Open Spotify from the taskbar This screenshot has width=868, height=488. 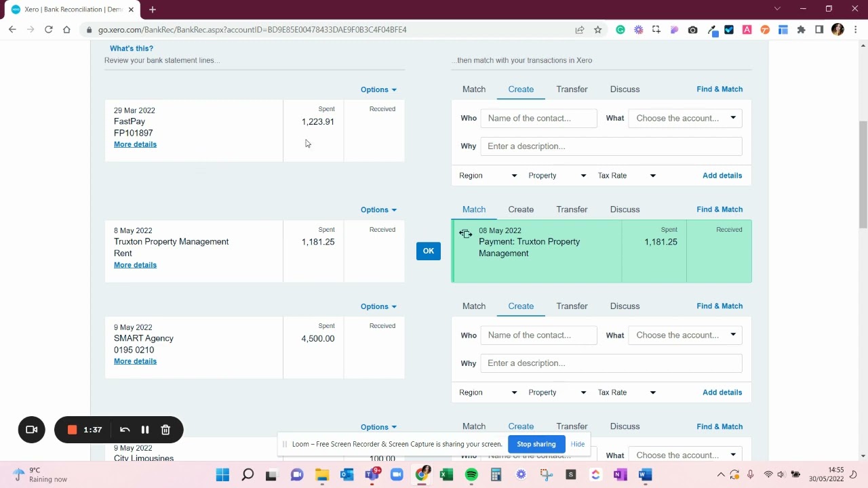click(471, 474)
